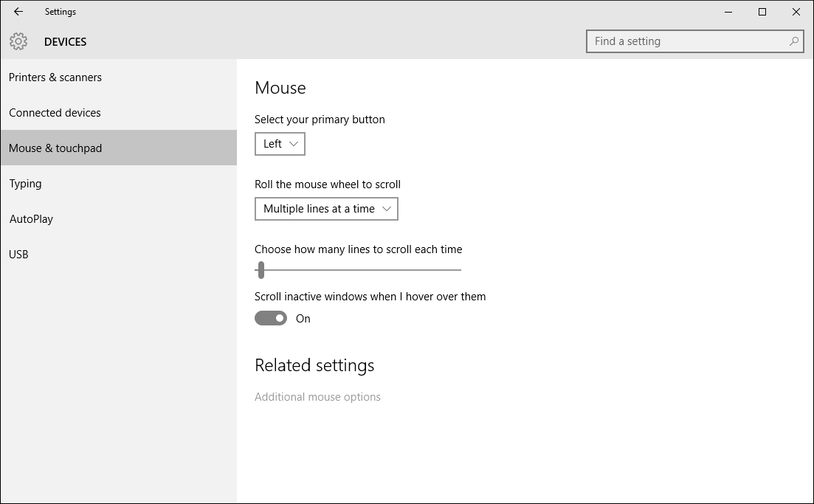
Task: Click the DEVICES title text
Action: pyautogui.click(x=66, y=42)
